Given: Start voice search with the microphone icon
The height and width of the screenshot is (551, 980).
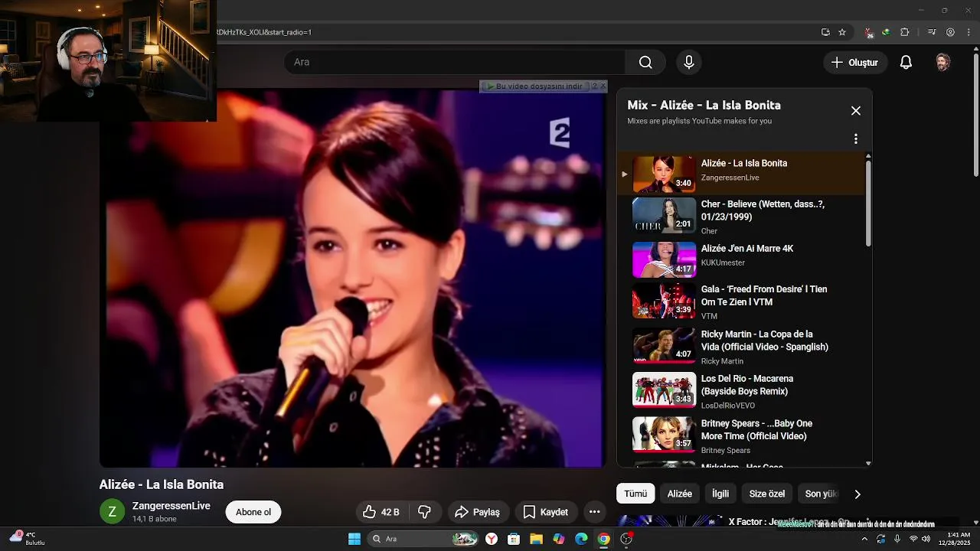Looking at the screenshot, I should pos(688,62).
